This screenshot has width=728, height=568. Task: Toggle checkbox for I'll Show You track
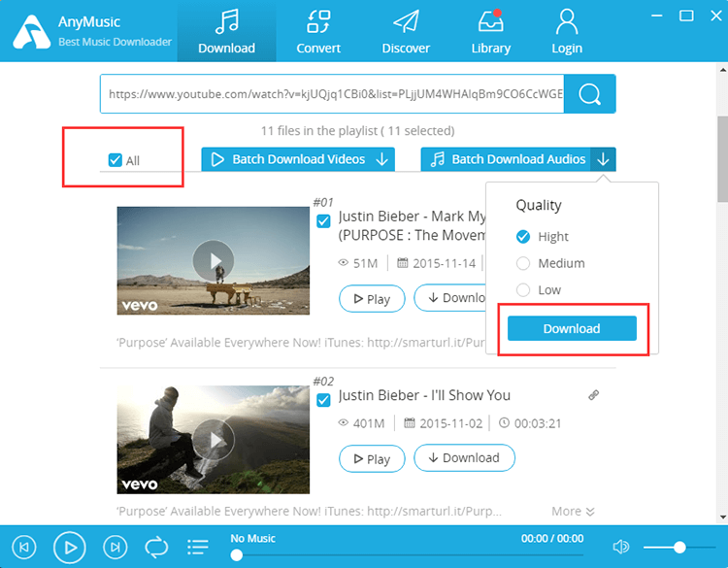[323, 400]
